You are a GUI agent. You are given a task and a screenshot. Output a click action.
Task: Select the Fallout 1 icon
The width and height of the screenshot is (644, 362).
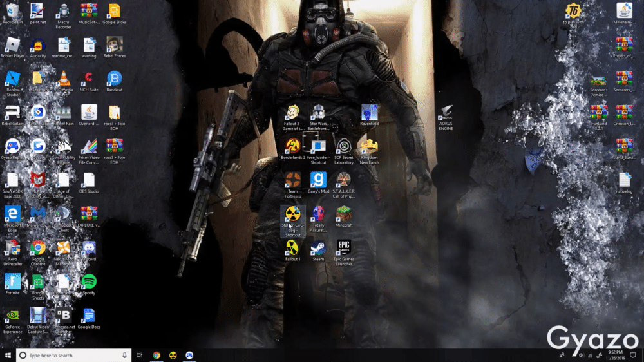pyautogui.click(x=293, y=251)
